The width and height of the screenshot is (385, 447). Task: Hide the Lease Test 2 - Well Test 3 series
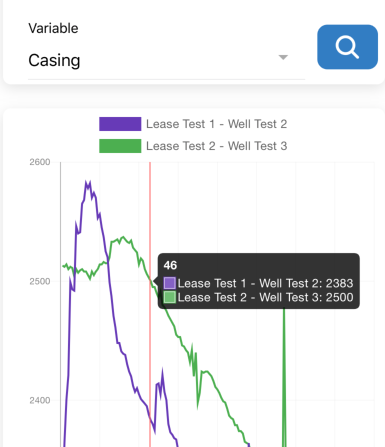tap(217, 146)
